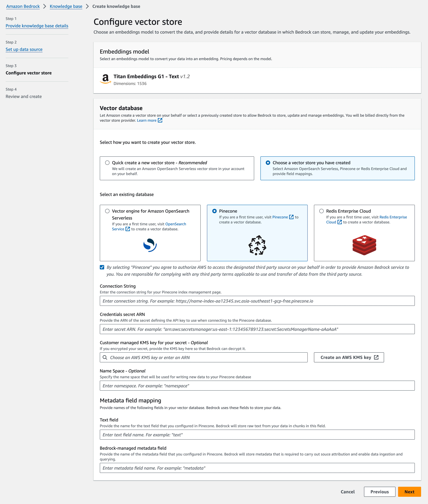
Task: Click the Previous button
Action: (x=380, y=492)
